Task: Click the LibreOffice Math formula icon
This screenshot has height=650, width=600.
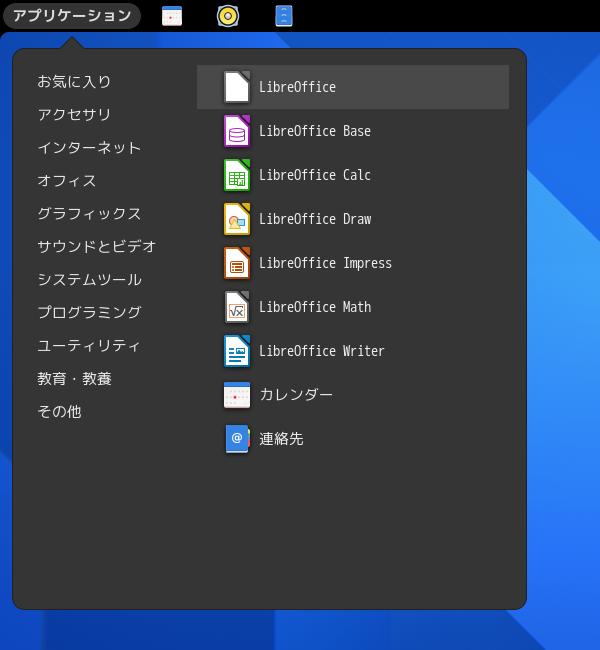Action: 237,307
